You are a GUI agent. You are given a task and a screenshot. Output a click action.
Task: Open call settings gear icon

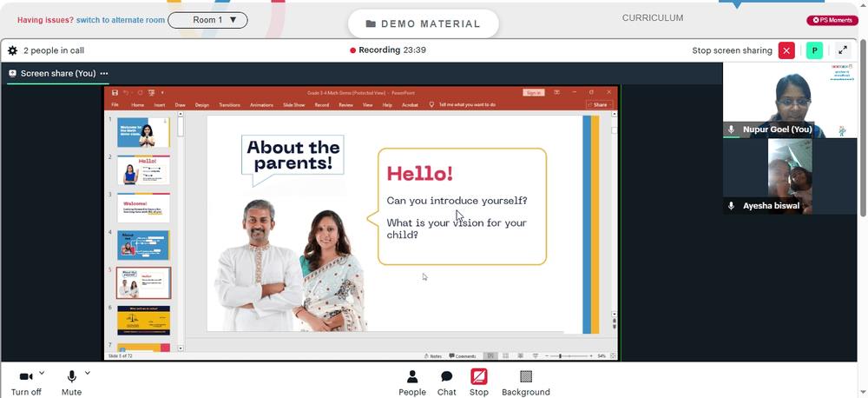[12, 50]
